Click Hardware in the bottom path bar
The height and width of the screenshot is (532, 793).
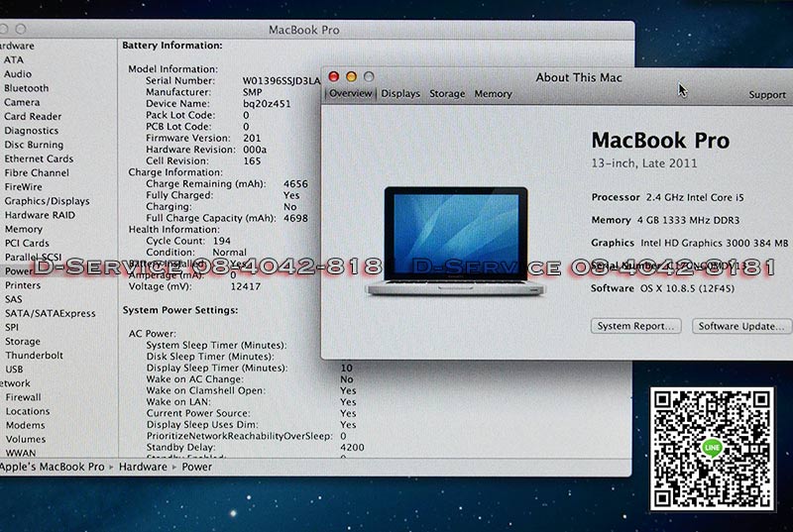(143, 467)
